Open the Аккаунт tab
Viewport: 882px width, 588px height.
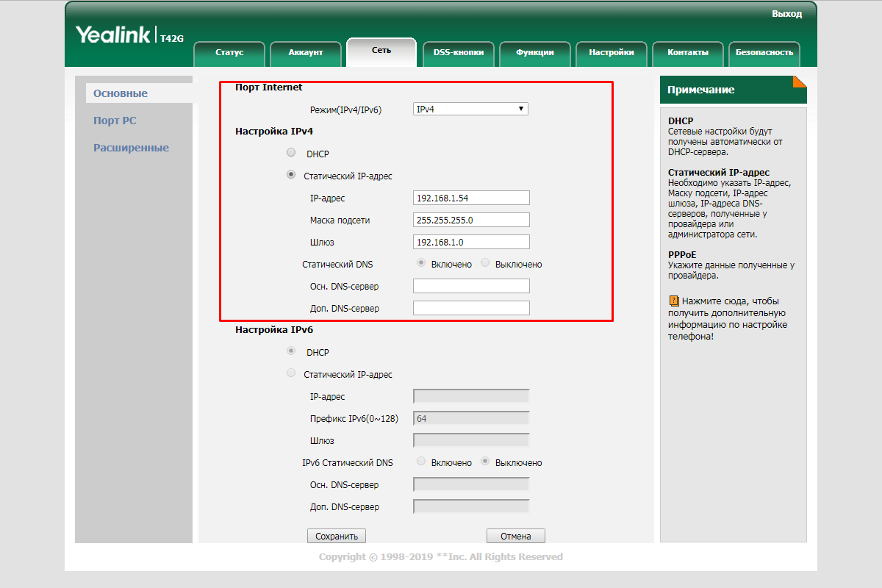pos(306,53)
